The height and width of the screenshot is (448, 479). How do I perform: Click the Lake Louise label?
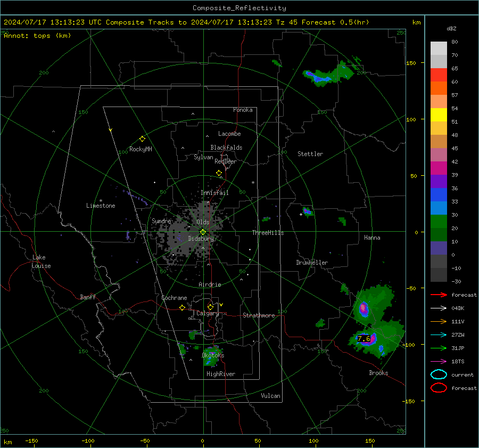(x=41, y=262)
